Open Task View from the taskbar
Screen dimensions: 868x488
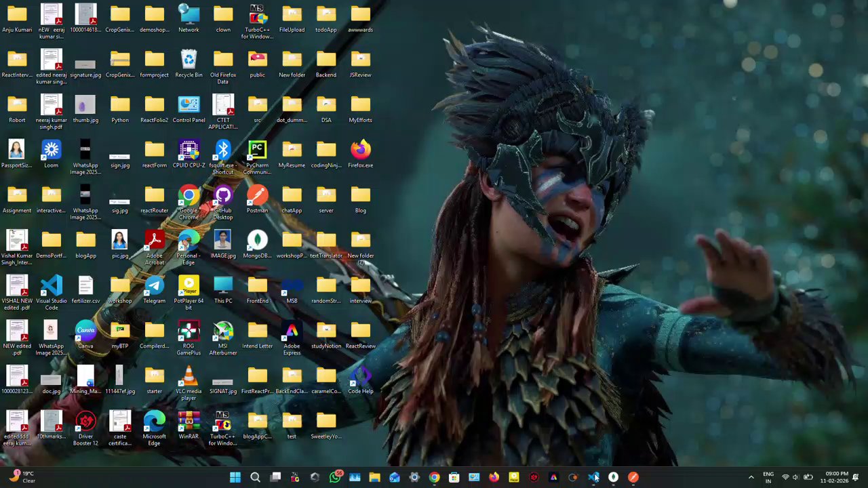275,477
